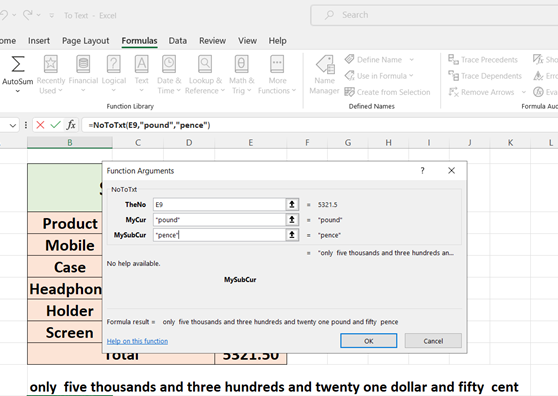This screenshot has width=558, height=396.
Task: Click the AutoSum sigma icon
Action: click(x=18, y=64)
